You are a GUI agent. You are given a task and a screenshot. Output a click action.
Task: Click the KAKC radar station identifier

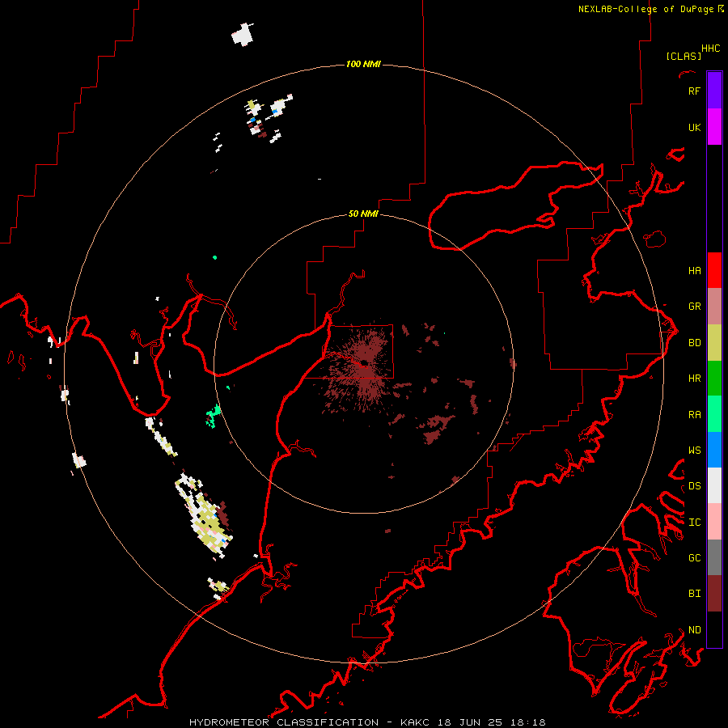point(416,722)
